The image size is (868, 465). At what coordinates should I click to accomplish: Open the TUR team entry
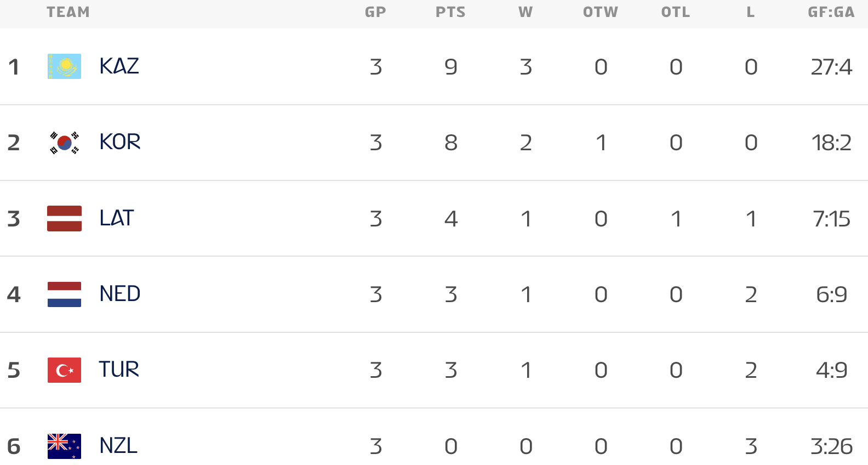point(118,370)
